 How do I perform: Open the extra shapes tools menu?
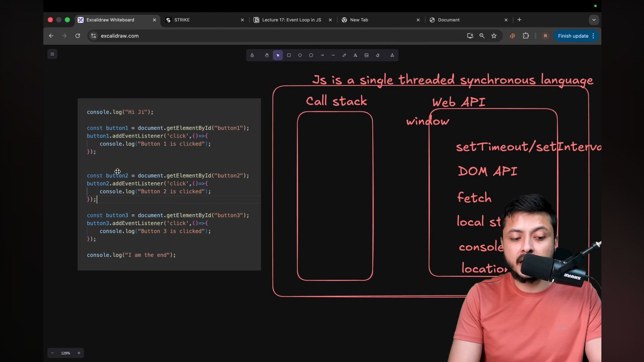392,55
